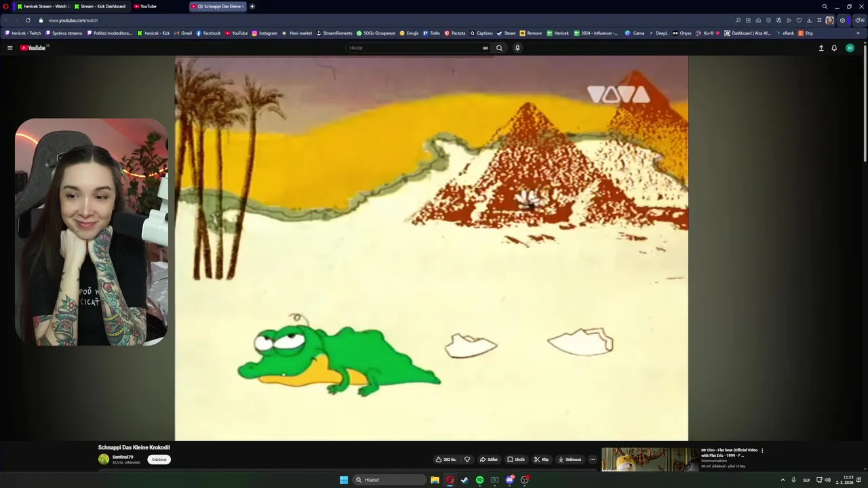Viewport: 868px width, 488px height.
Task: Open the YouTube upload/create icon
Action: tap(821, 48)
